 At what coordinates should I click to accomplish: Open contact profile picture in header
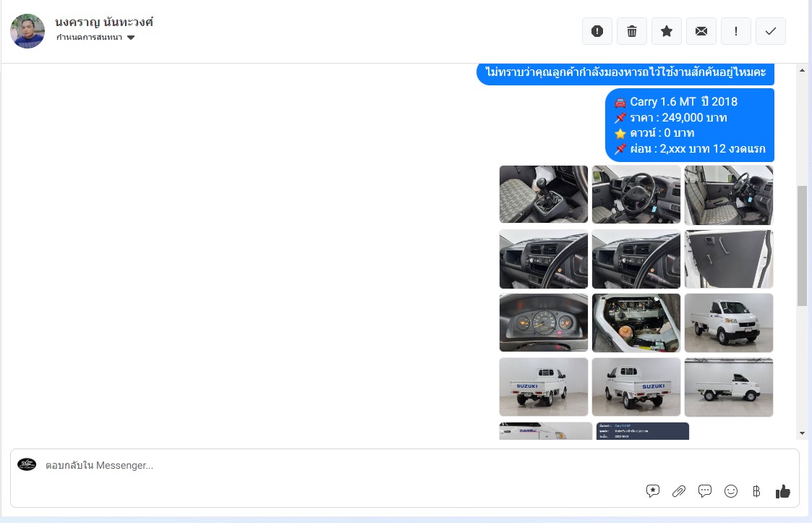27,31
